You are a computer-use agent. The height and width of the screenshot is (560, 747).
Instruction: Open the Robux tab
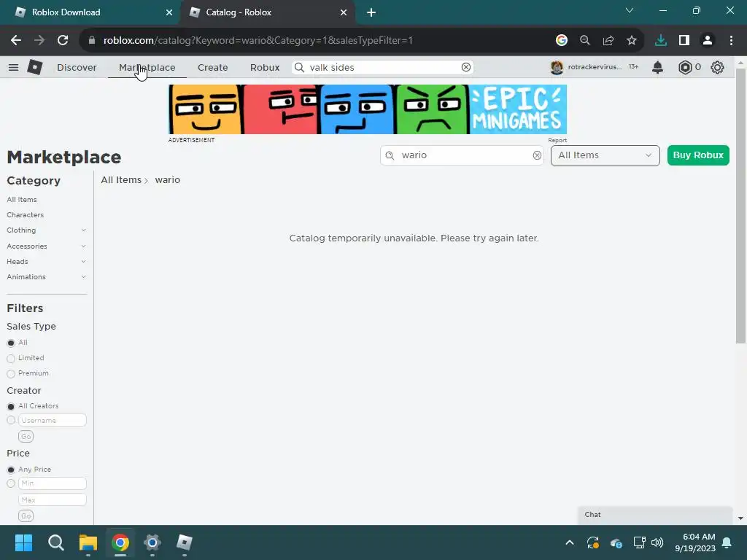pyautogui.click(x=264, y=67)
